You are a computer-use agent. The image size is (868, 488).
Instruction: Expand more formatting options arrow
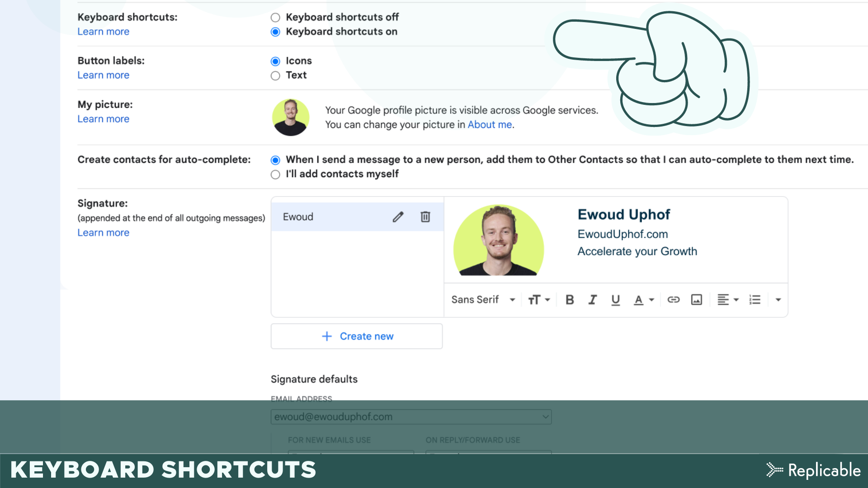point(778,300)
